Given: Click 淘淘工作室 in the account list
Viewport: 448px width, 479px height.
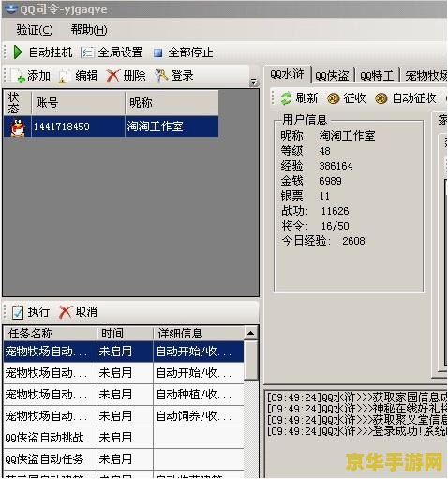Looking at the screenshot, I should pyautogui.click(x=155, y=127).
